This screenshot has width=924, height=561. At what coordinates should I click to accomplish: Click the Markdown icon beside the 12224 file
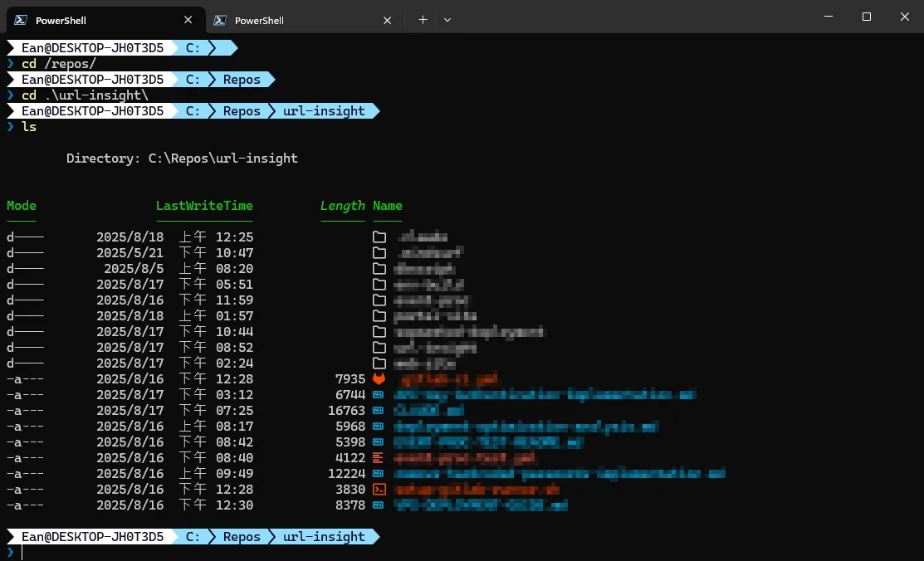click(379, 473)
